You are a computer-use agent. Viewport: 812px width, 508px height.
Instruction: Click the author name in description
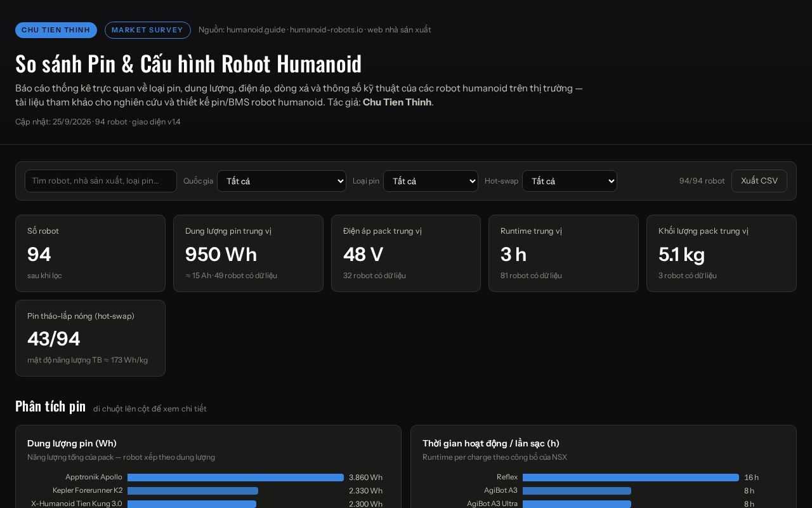pos(397,102)
